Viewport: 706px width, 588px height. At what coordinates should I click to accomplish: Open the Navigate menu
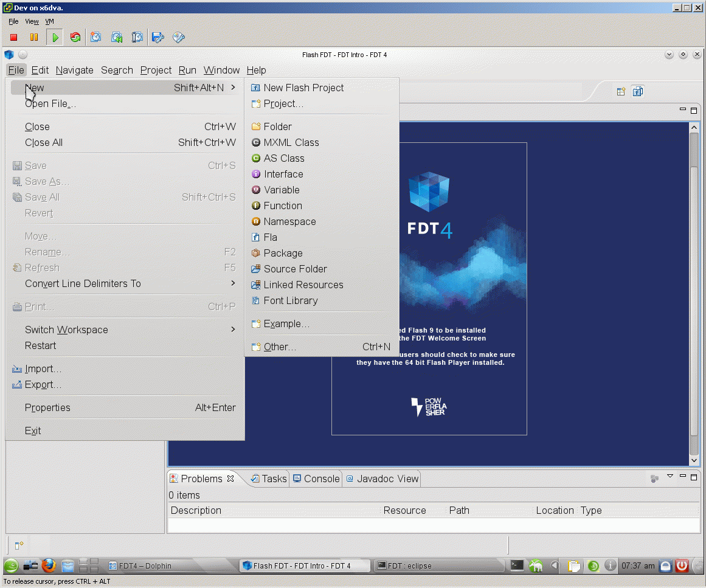pos(75,71)
